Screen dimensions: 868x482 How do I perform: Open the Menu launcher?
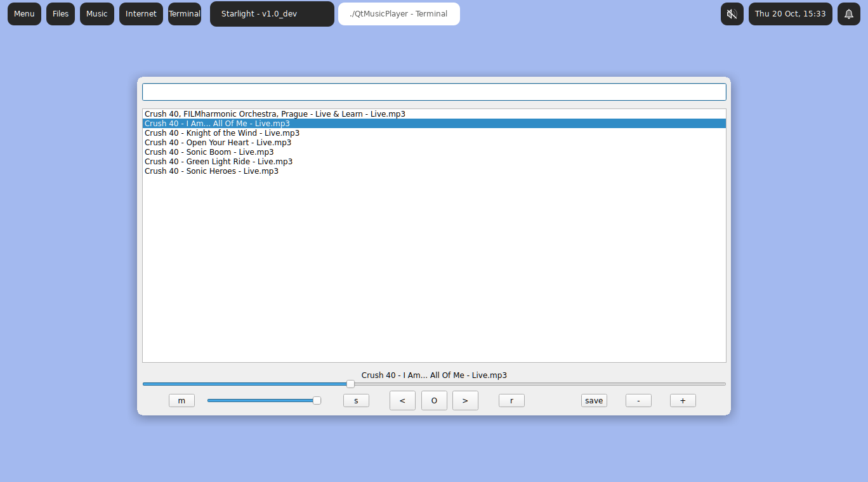(24, 13)
